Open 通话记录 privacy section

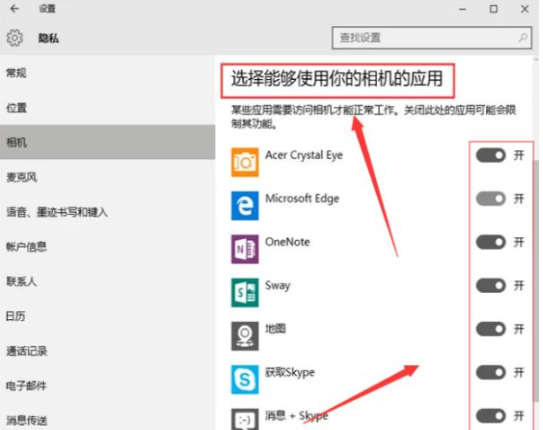(107, 351)
